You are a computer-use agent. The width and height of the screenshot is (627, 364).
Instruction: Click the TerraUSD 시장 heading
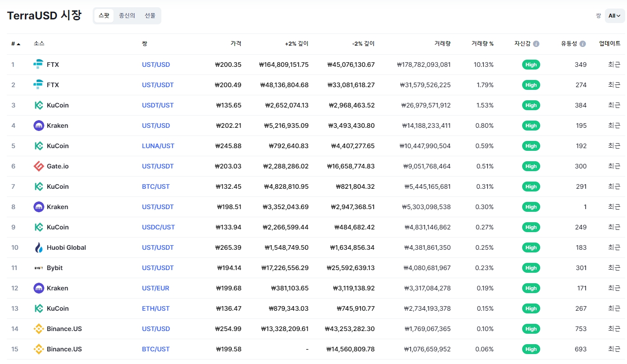44,15
